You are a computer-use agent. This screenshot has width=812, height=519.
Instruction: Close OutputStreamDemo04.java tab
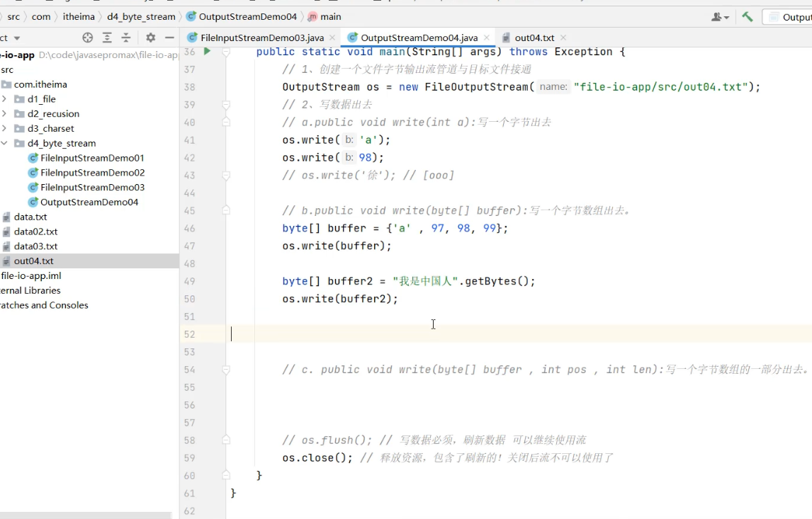[x=487, y=38]
